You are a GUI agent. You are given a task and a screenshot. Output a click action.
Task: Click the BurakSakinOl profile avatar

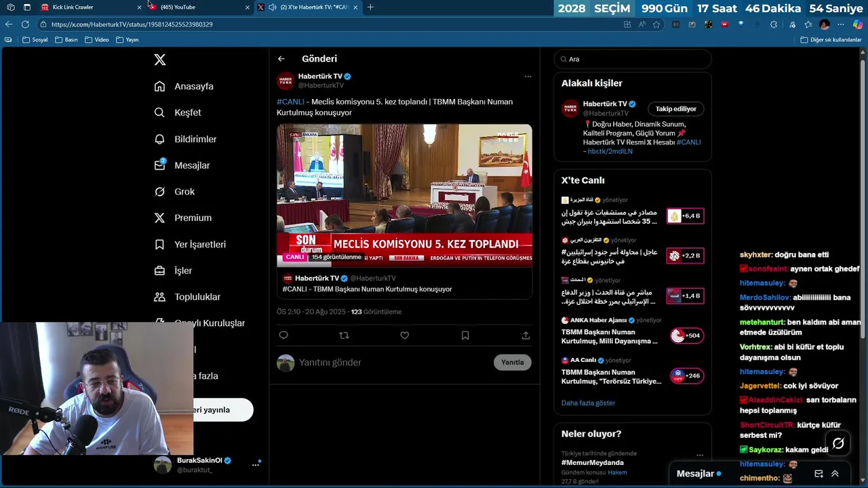(x=163, y=464)
